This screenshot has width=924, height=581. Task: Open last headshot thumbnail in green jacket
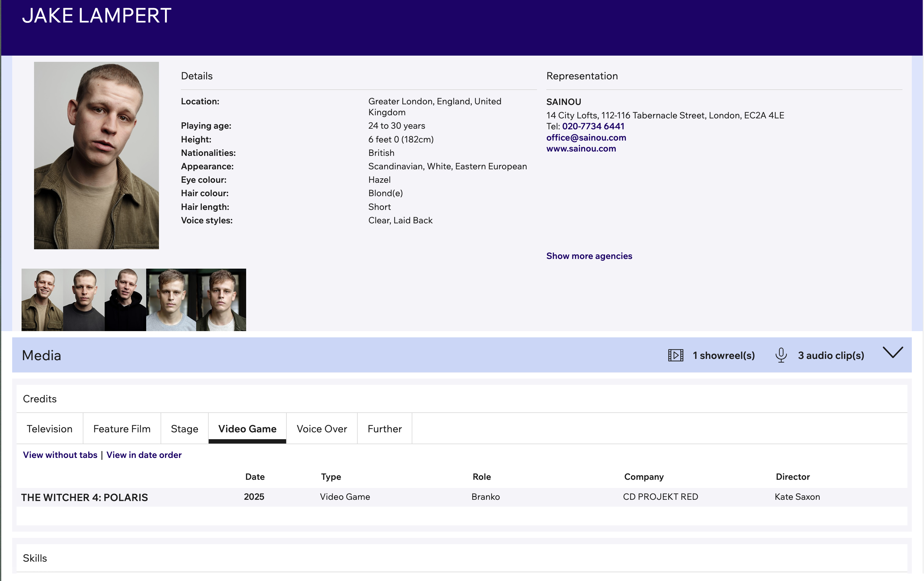(x=221, y=300)
